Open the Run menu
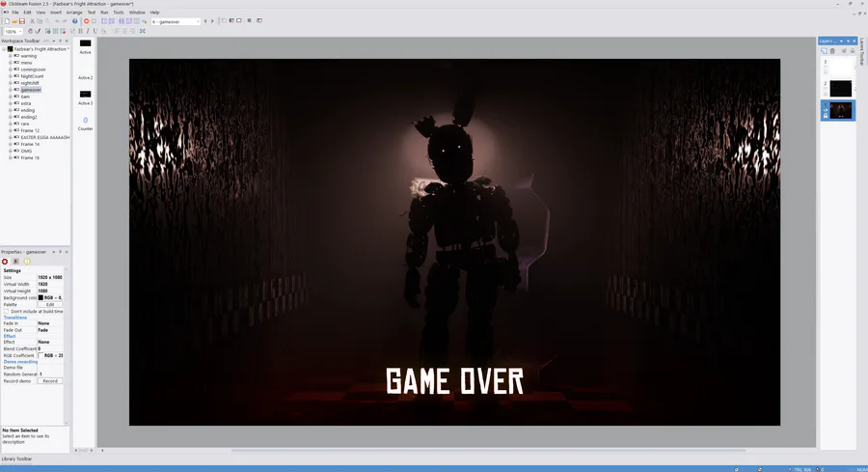 click(104, 13)
